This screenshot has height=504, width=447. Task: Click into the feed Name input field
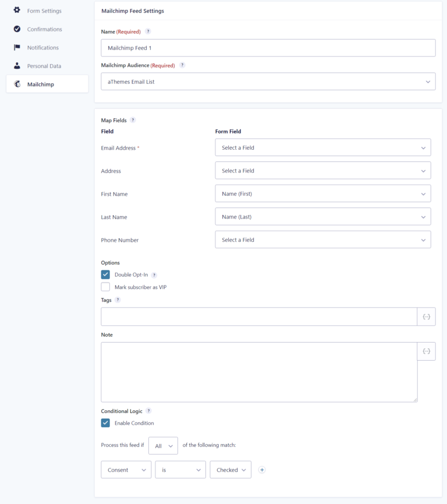tap(268, 48)
